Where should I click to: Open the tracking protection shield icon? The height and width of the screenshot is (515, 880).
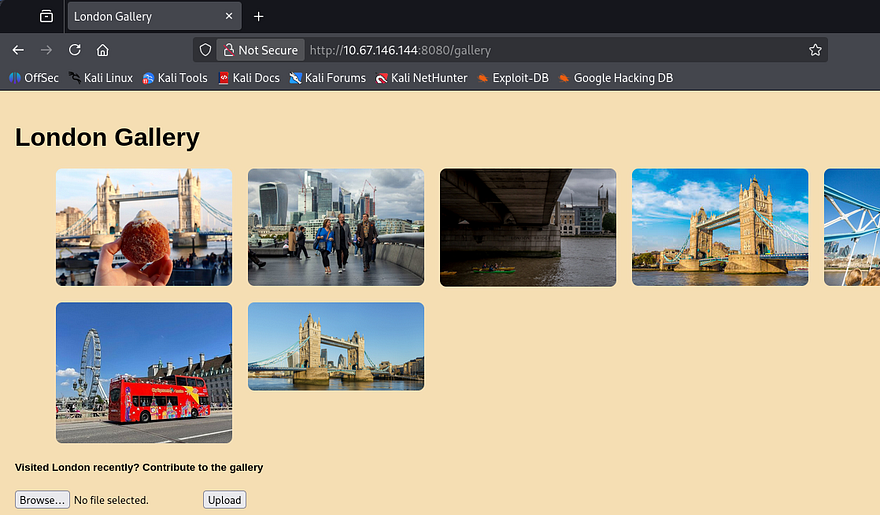(x=205, y=50)
